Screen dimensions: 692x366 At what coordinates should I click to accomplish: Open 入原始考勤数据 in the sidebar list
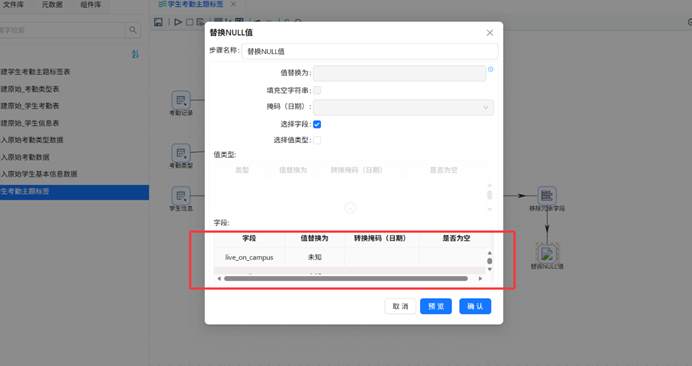25,157
